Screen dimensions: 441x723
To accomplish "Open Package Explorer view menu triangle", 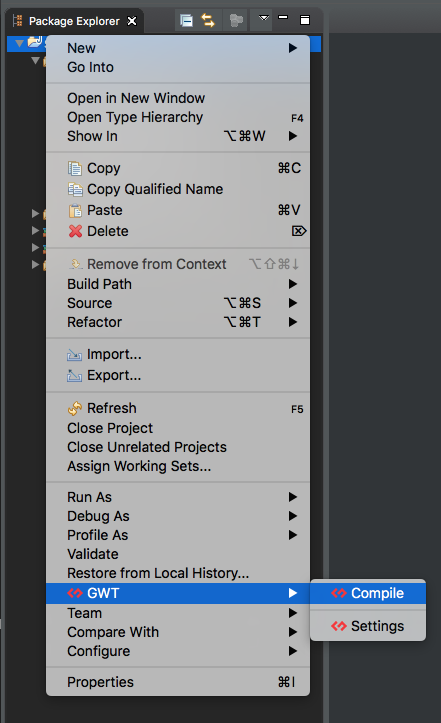I will (x=263, y=18).
